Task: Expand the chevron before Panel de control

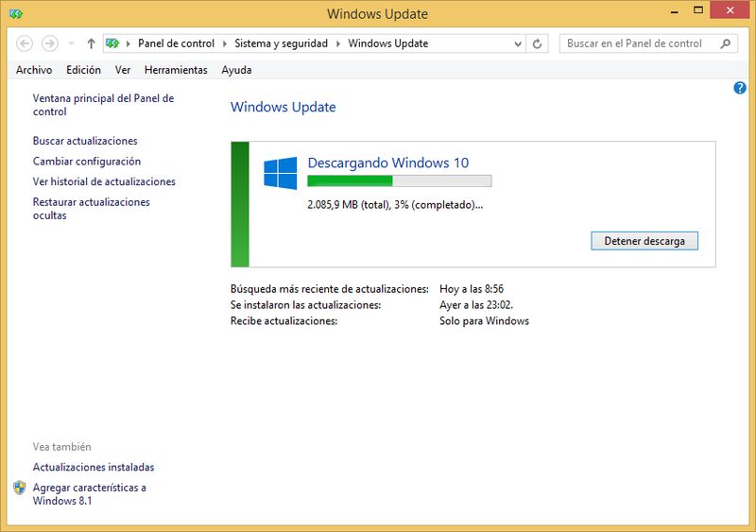Action: [129, 43]
